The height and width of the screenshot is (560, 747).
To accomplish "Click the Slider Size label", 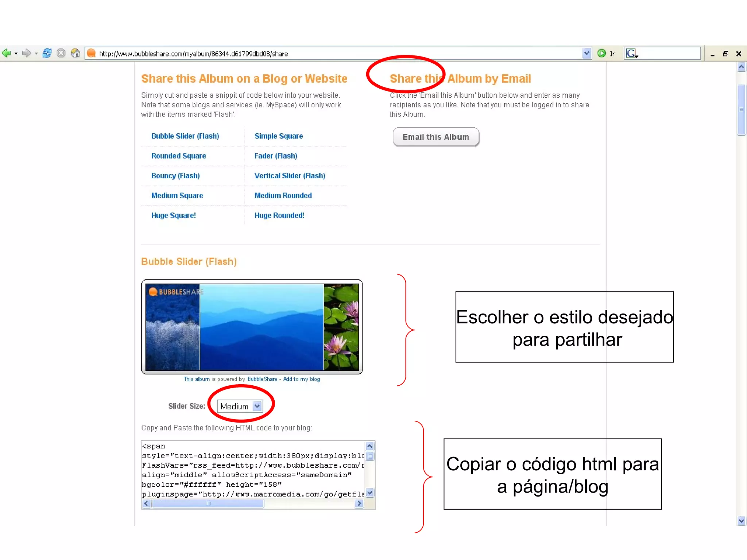I will pos(186,406).
